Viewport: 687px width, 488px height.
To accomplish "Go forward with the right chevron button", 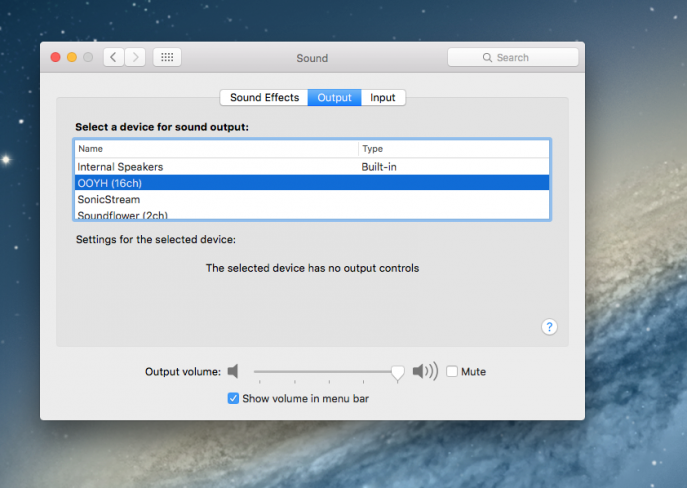I will (135, 57).
